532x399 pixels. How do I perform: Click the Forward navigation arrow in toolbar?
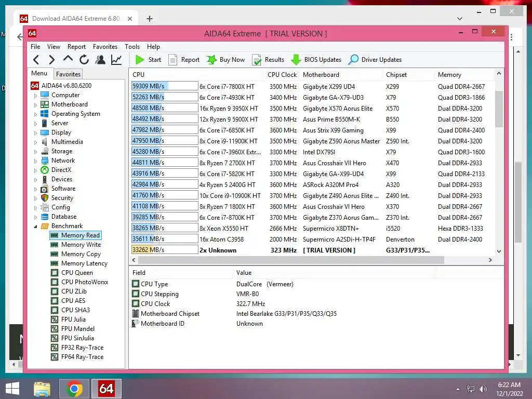[x=51, y=60]
